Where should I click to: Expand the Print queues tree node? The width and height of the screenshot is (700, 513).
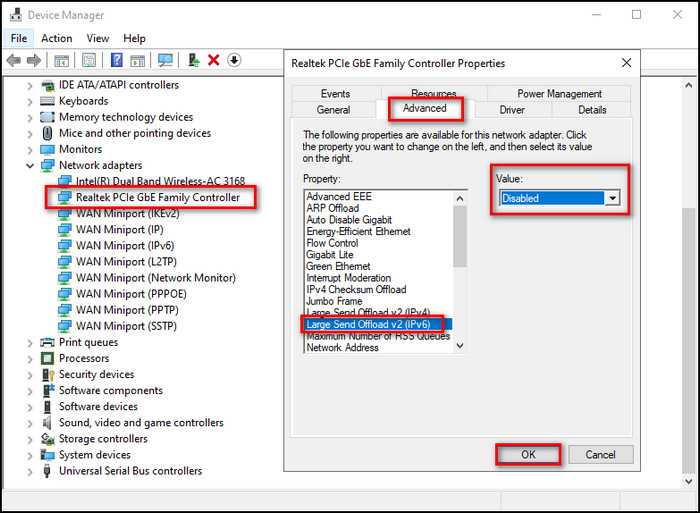[30, 342]
